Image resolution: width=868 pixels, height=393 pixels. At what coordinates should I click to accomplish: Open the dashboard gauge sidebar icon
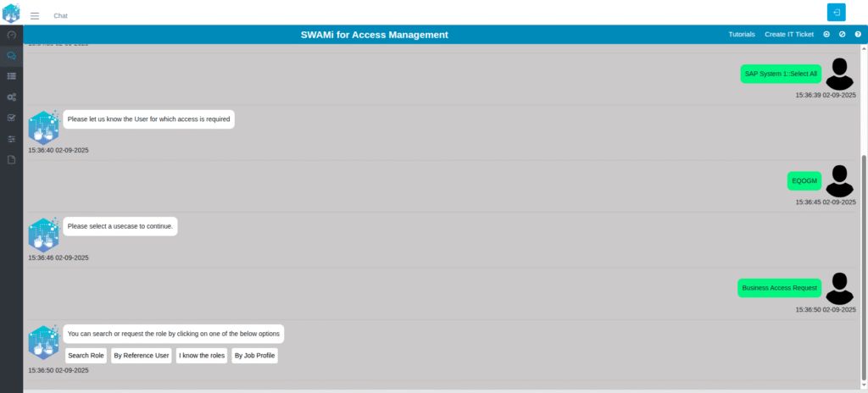pos(11,35)
